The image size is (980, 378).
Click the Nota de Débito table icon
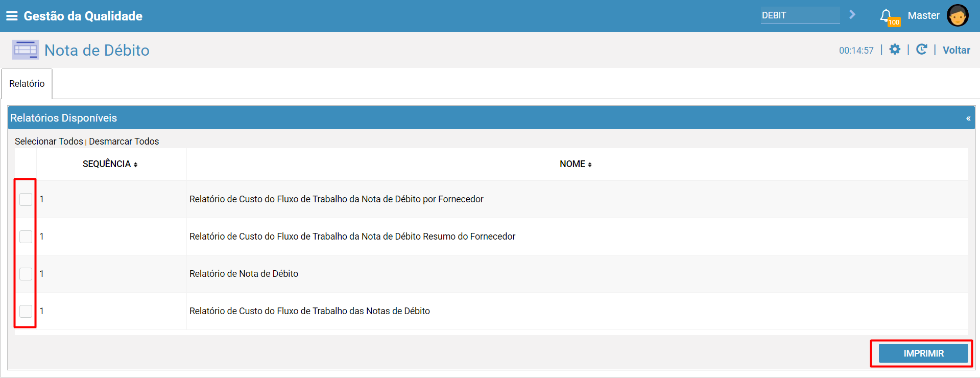pyautogui.click(x=26, y=50)
